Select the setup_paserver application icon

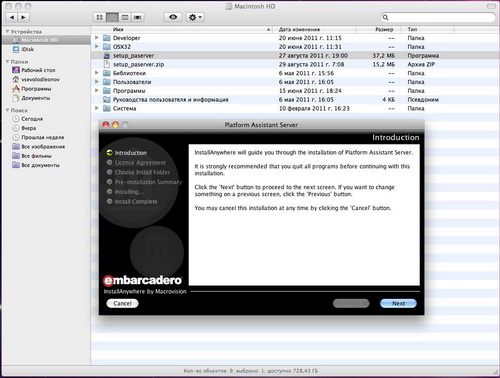[x=107, y=55]
